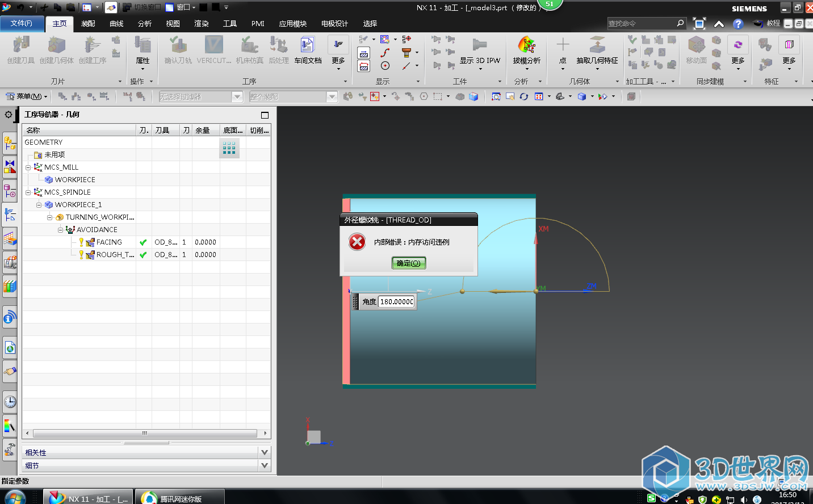Click the 教程 tutorial button
813x504 pixels.
[x=766, y=23]
